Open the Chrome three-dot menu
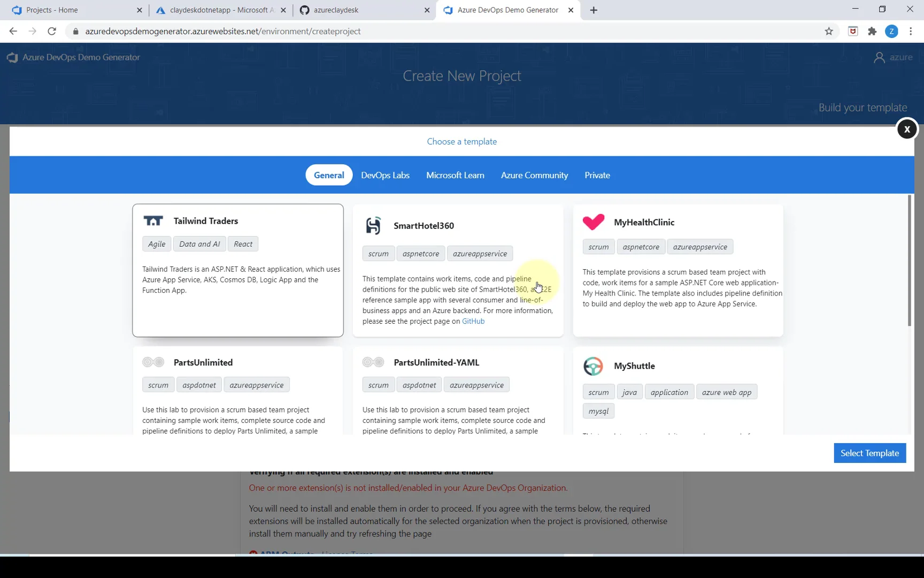The height and width of the screenshot is (578, 924). click(x=911, y=32)
